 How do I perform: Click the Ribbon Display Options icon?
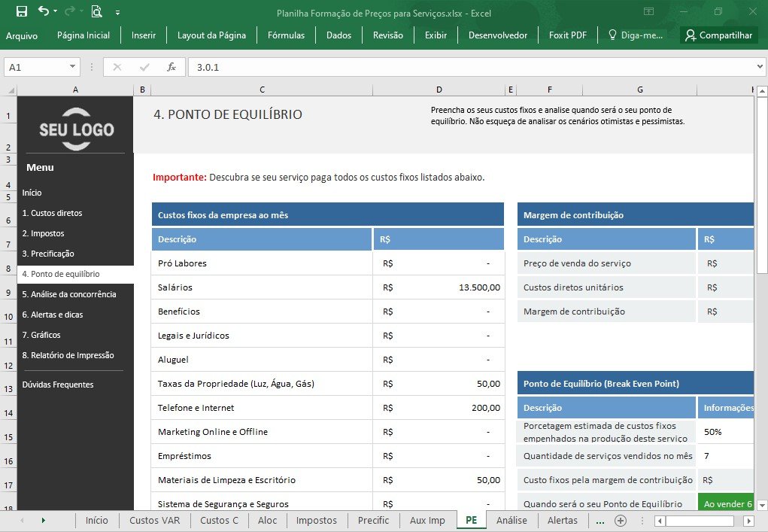tap(648, 11)
